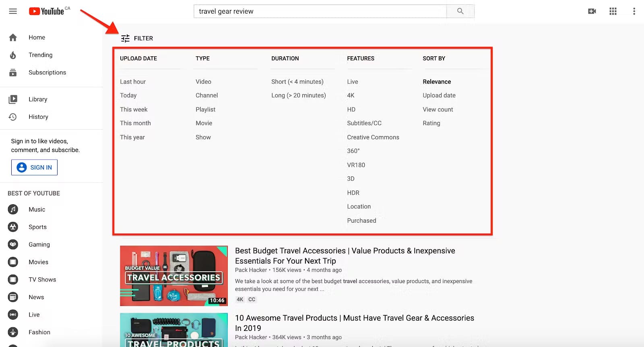Click the filter sliders icon

coord(125,39)
